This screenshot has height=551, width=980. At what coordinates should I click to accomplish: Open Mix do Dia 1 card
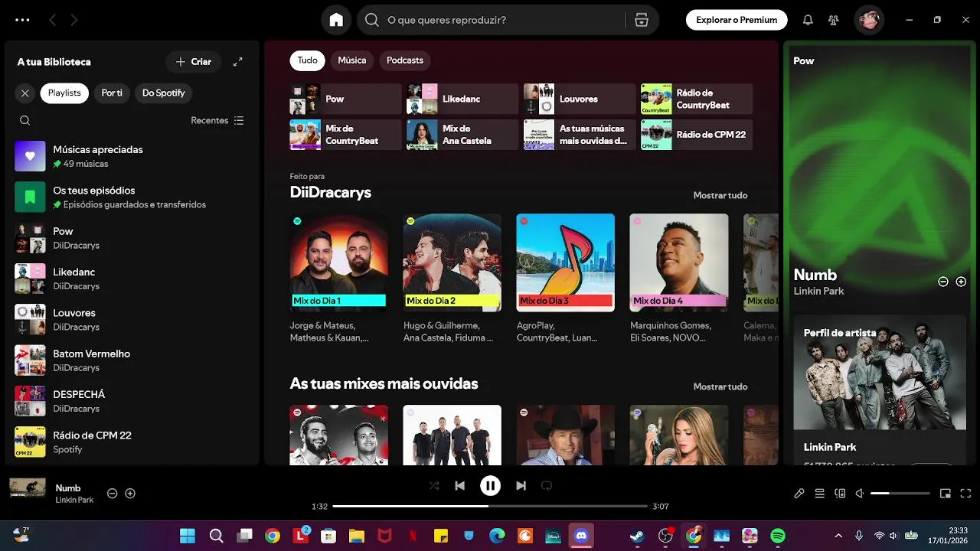point(339,279)
